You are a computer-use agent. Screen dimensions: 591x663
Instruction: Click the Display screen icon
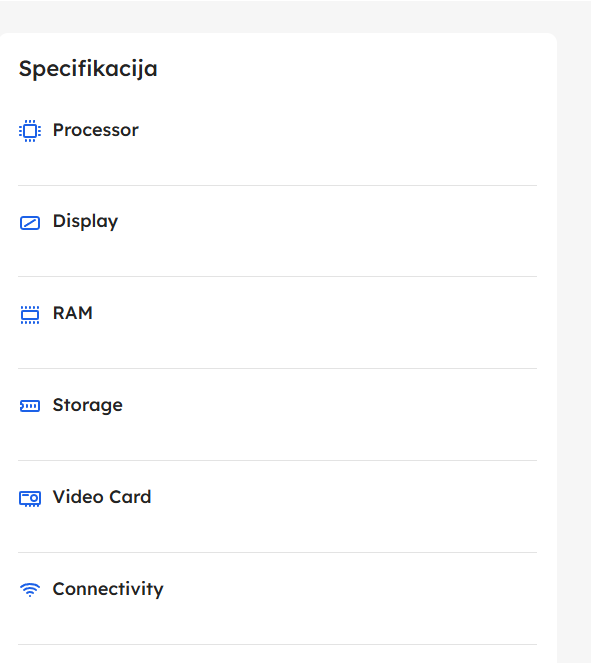click(x=30, y=222)
